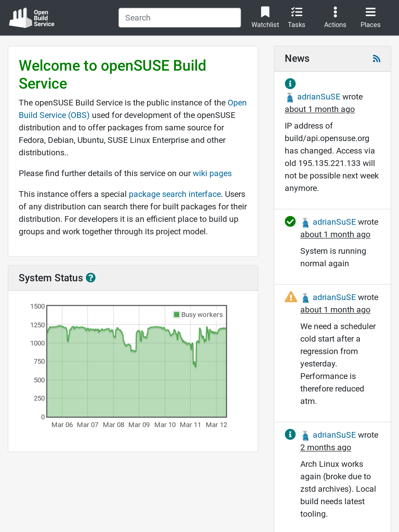Click the Busy workers green legend swatch
Screen dimensions: 399x532
[177, 315]
